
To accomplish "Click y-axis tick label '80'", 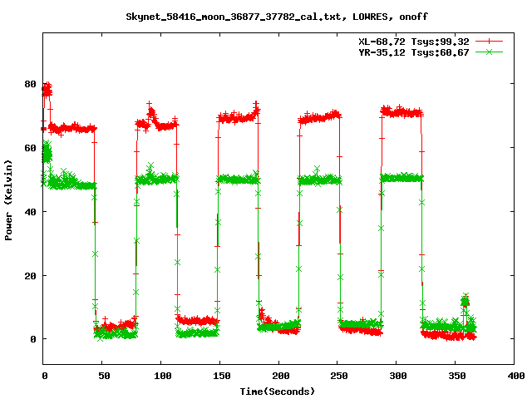I will (x=30, y=84).
